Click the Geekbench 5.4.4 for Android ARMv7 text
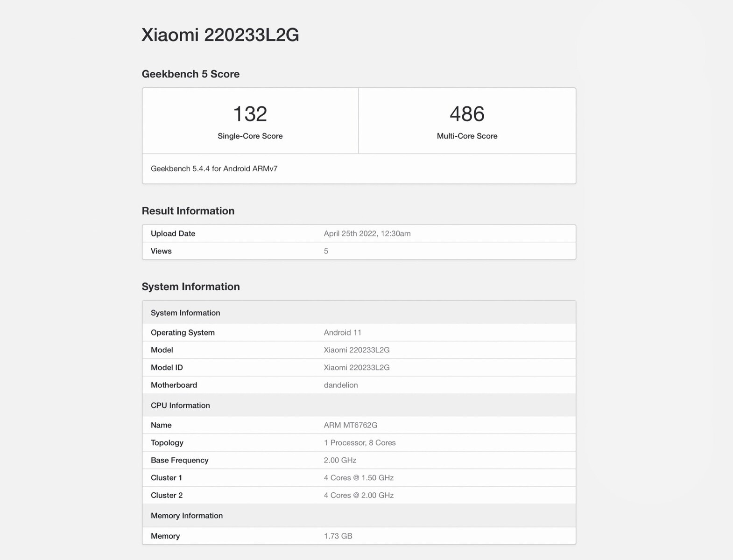The image size is (733, 560). point(214,168)
